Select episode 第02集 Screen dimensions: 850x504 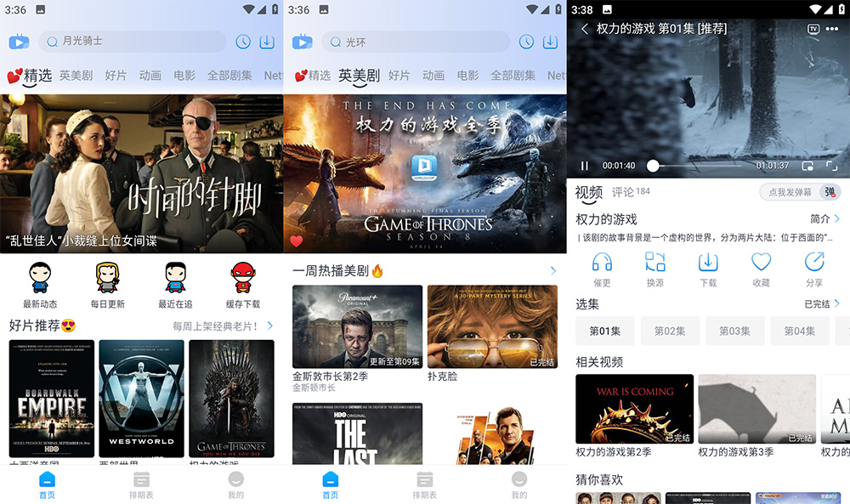point(670,331)
